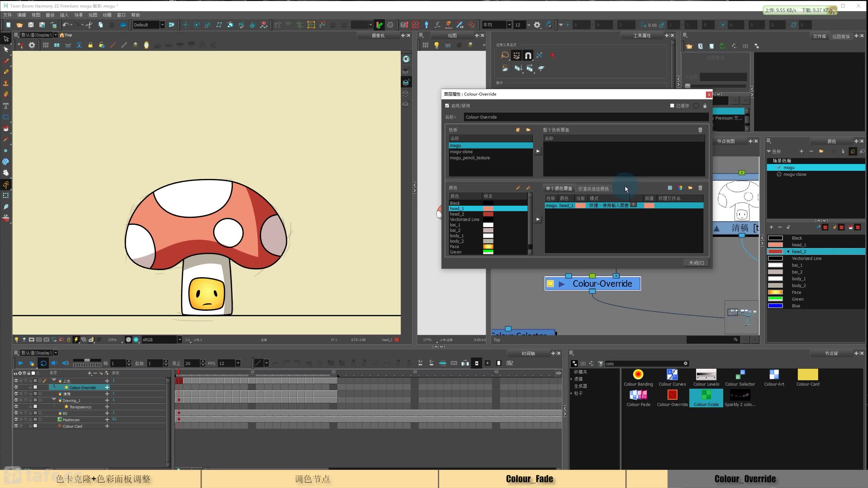Open the Default workspace dropdown

click(162, 25)
